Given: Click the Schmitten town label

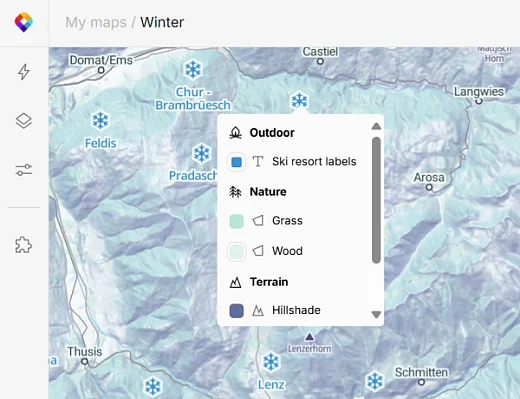Looking at the screenshot, I should pos(421,372).
